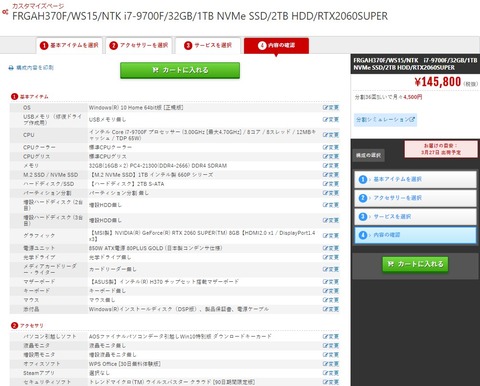Change the CPU cooler row

click(x=331, y=147)
